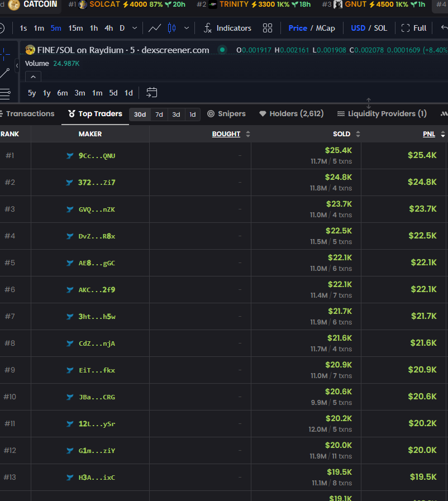
Task: Set chart currency to USD
Action: 358,28
